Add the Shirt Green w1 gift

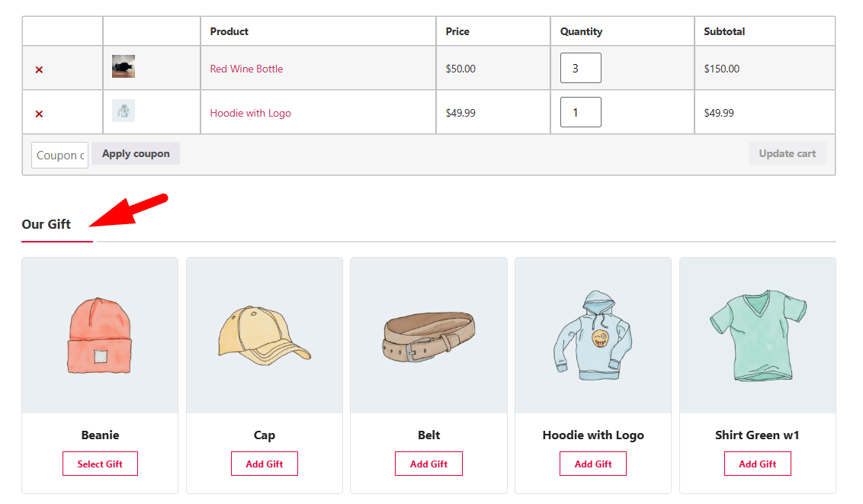click(x=757, y=463)
